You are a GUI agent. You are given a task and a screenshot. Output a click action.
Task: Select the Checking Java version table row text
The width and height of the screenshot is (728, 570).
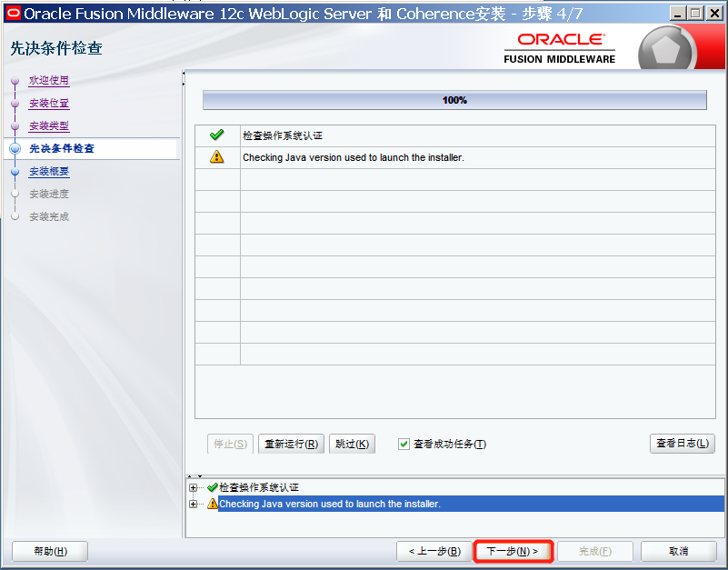point(354,157)
